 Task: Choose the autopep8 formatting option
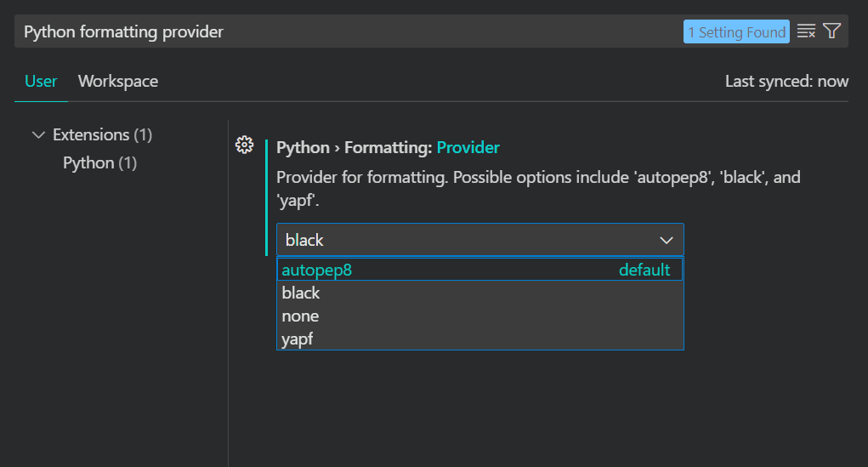click(317, 270)
